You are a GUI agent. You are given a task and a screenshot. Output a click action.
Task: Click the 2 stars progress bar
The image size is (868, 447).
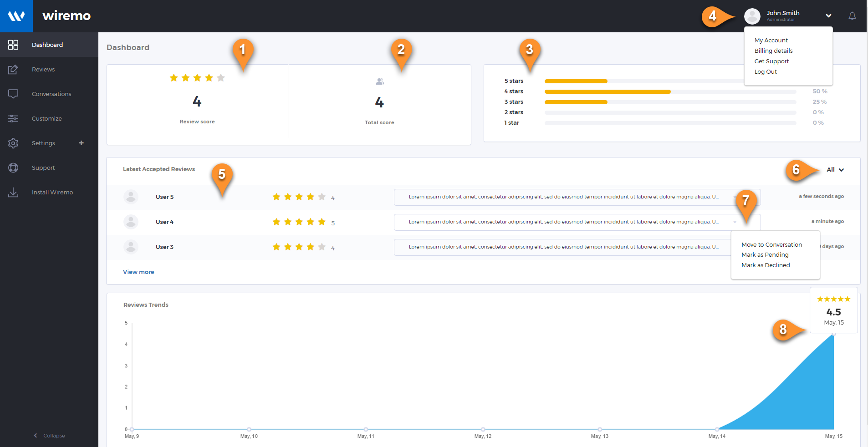pos(670,112)
